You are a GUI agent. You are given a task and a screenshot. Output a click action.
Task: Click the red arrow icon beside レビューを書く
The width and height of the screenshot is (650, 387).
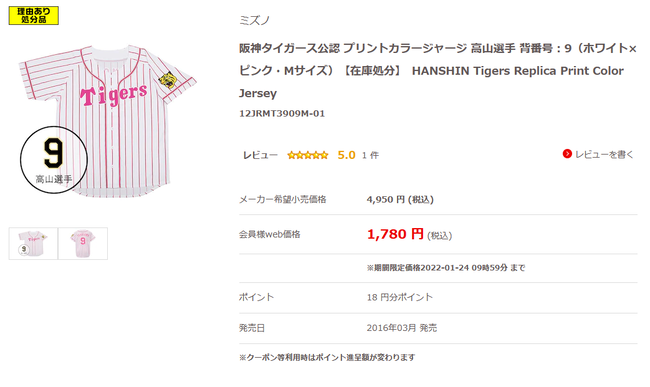[x=567, y=154]
